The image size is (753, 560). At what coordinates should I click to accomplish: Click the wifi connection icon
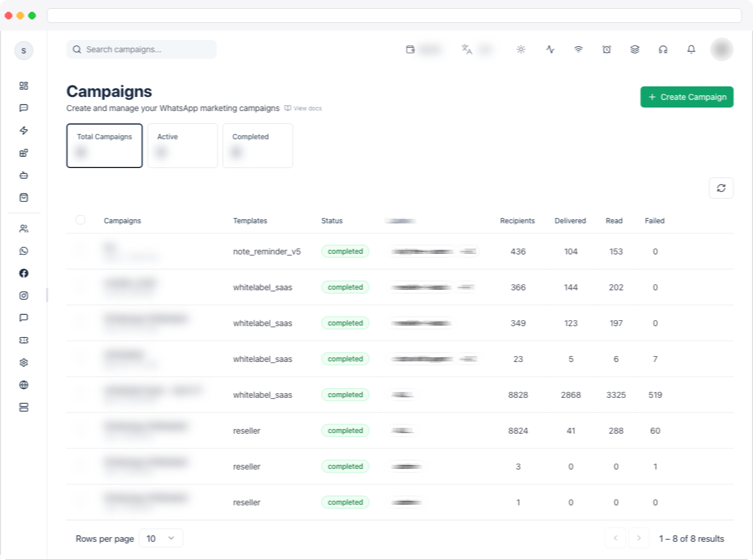(x=579, y=49)
